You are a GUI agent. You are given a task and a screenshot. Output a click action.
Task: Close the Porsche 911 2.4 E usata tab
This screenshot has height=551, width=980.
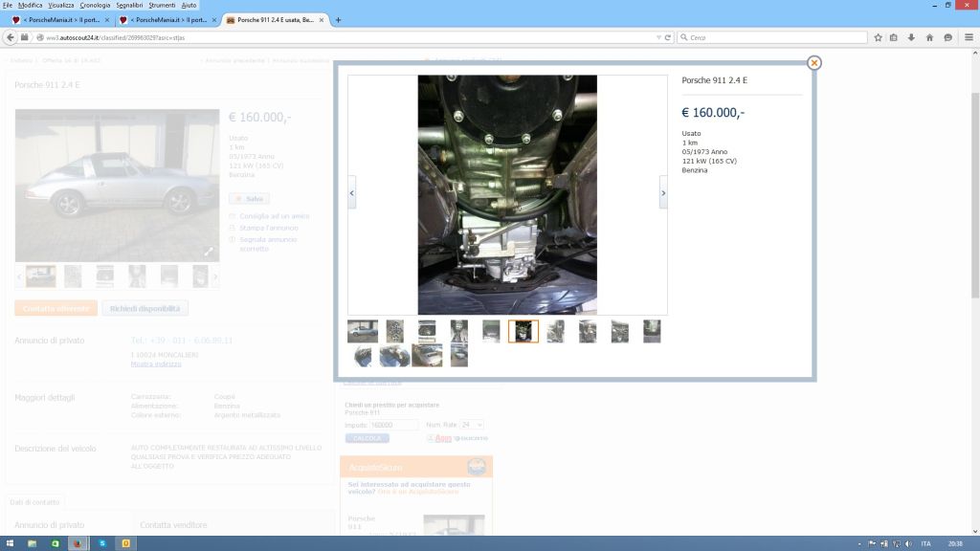[x=322, y=20]
